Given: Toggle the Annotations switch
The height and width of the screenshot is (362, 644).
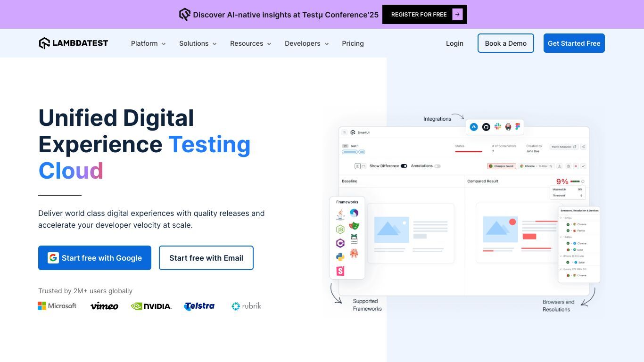Looking at the screenshot, I should click(438, 166).
